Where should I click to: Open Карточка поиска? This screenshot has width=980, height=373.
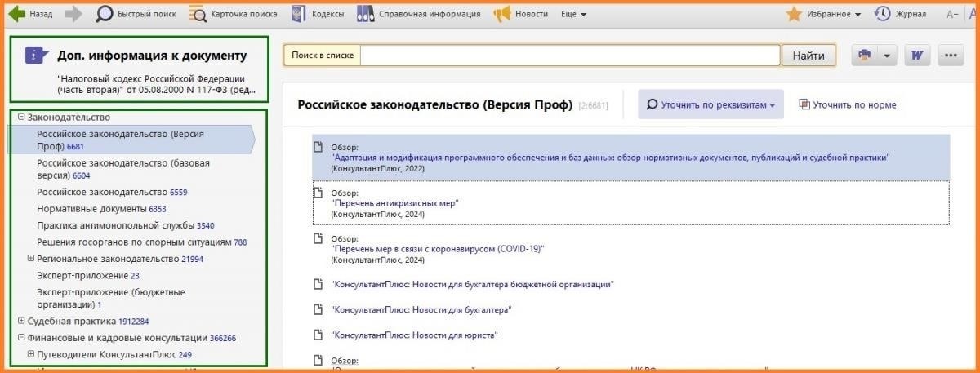(x=233, y=14)
